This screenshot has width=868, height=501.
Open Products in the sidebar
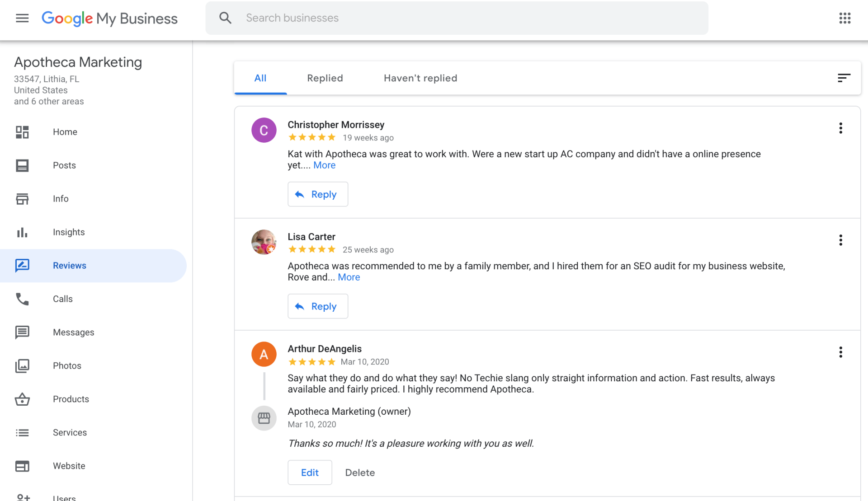tap(93, 399)
